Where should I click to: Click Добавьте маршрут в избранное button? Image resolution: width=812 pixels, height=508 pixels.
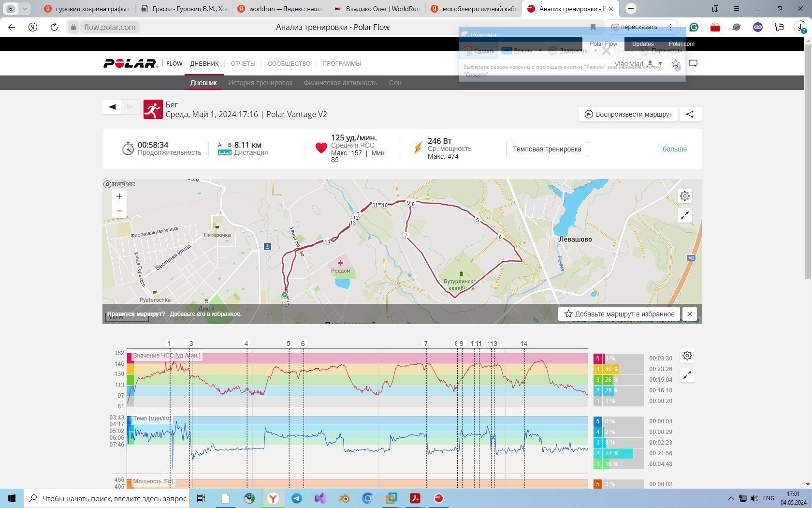coord(620,314)
